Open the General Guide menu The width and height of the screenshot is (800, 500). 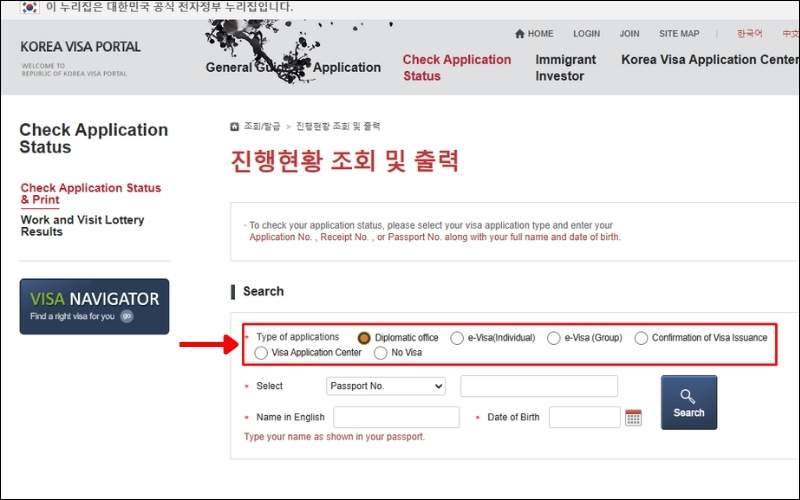click(x=245, y=67)
